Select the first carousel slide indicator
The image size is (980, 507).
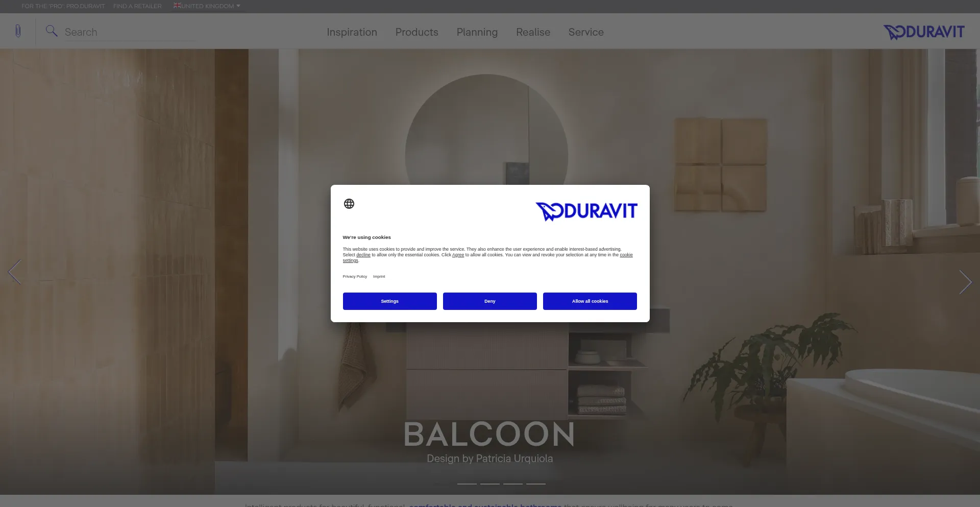467,484
